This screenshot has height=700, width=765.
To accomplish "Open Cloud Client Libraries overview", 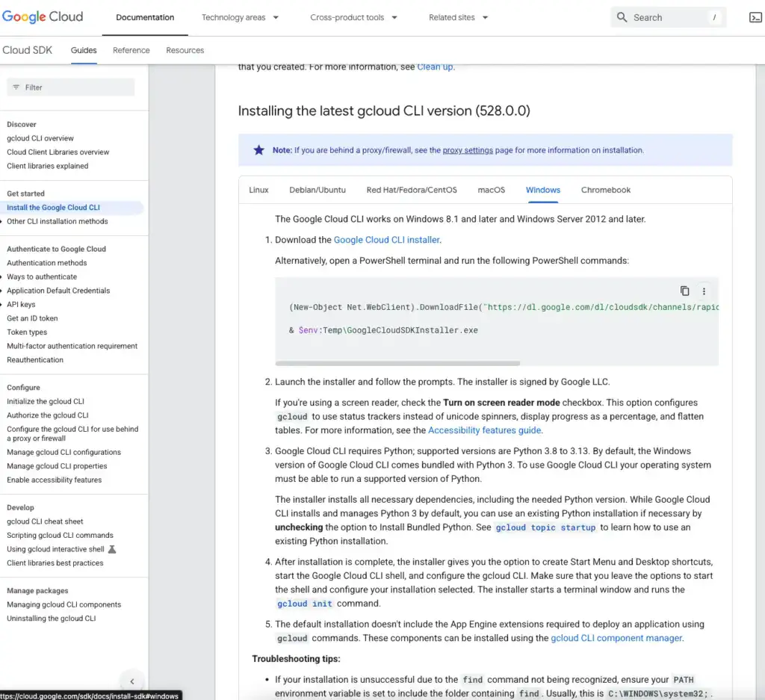I will click(58, 152).
